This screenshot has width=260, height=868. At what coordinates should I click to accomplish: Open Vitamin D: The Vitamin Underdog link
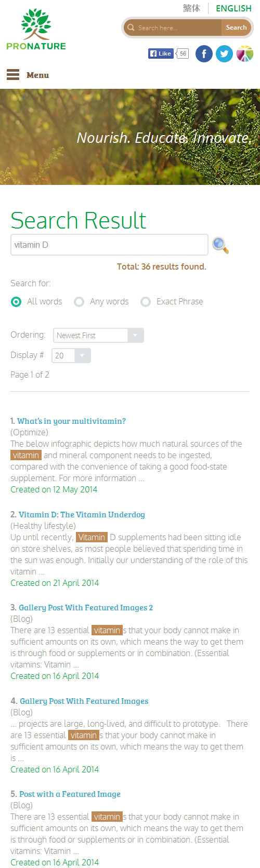82,515
